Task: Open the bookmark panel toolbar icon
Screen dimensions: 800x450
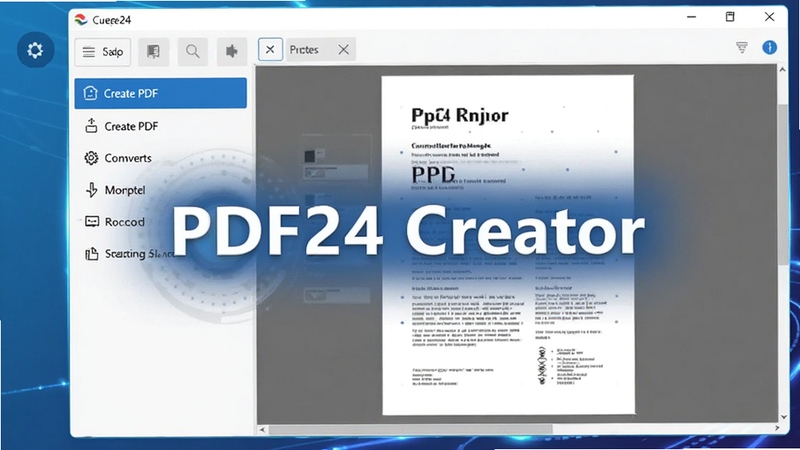Action: point(153,52)
